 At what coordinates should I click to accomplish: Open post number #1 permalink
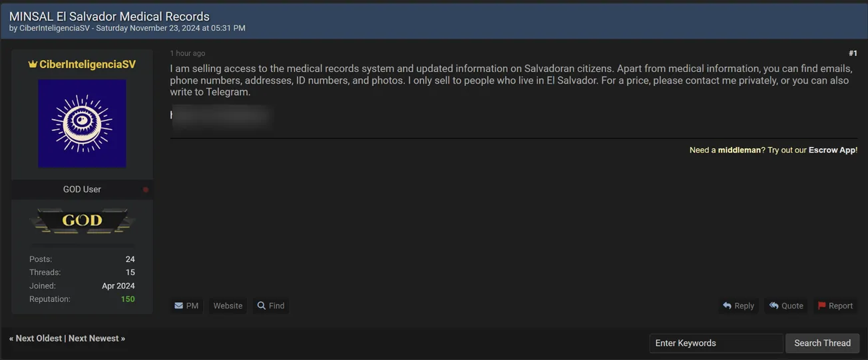pyautogui.click(x=853, y=53)
